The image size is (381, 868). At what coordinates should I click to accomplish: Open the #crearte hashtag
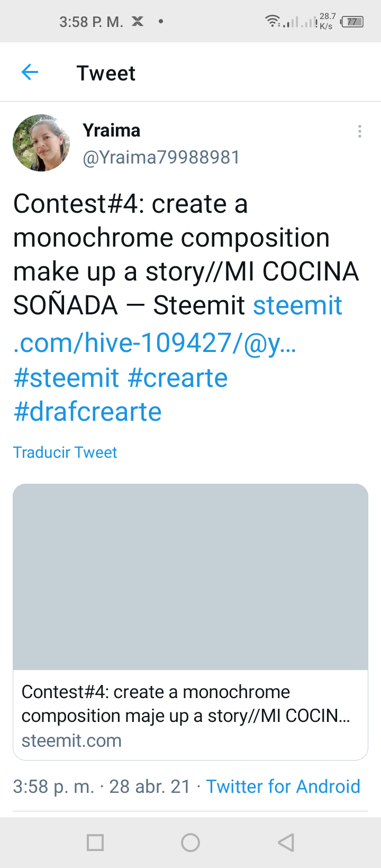click(178, 378)
